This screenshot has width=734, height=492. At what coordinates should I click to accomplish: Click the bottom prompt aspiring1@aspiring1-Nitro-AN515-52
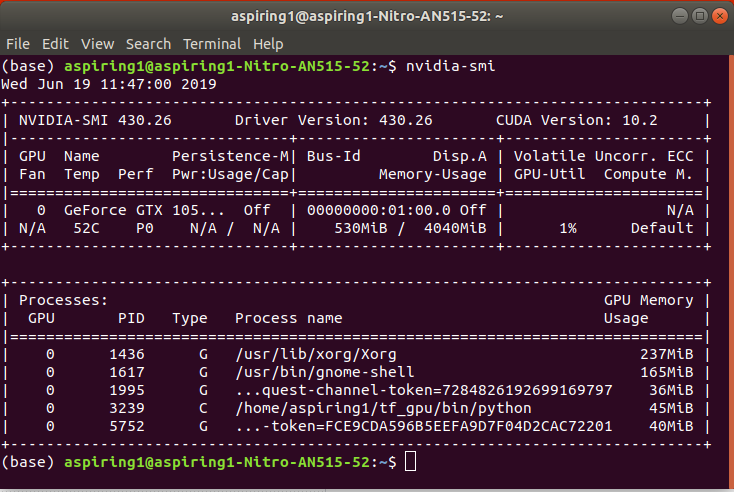[217, 463]
